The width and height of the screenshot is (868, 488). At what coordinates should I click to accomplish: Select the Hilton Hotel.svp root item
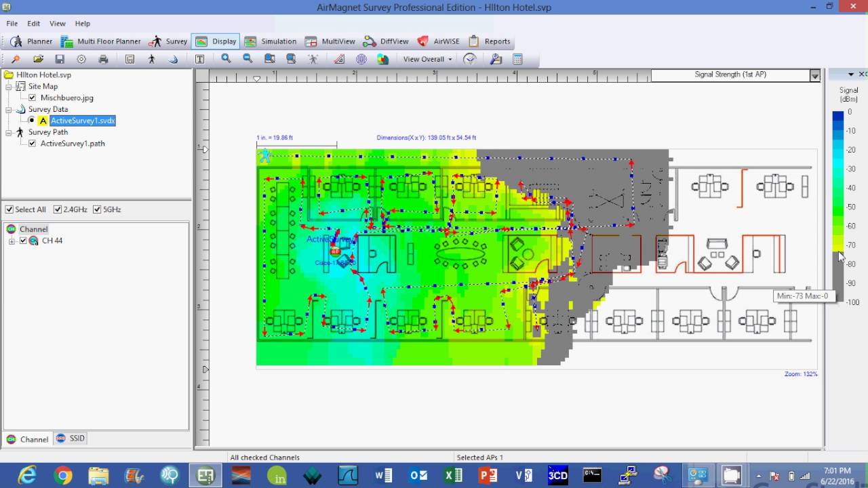(43, 75)
